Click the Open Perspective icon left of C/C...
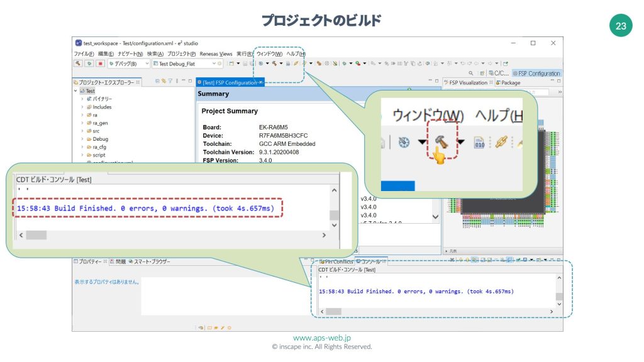The height and width of the screenshot is (362, 644). pos(482,74)
